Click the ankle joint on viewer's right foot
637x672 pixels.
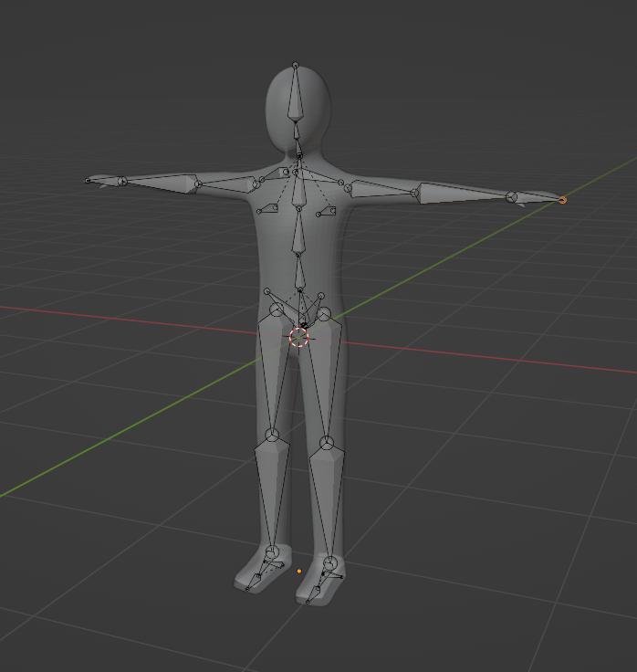click(329, 563)
